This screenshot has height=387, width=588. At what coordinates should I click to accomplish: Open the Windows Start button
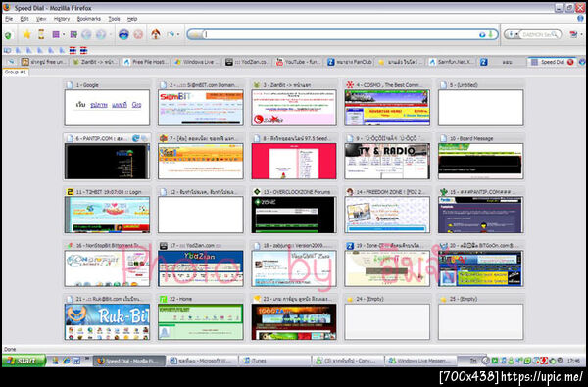(24, 361)
